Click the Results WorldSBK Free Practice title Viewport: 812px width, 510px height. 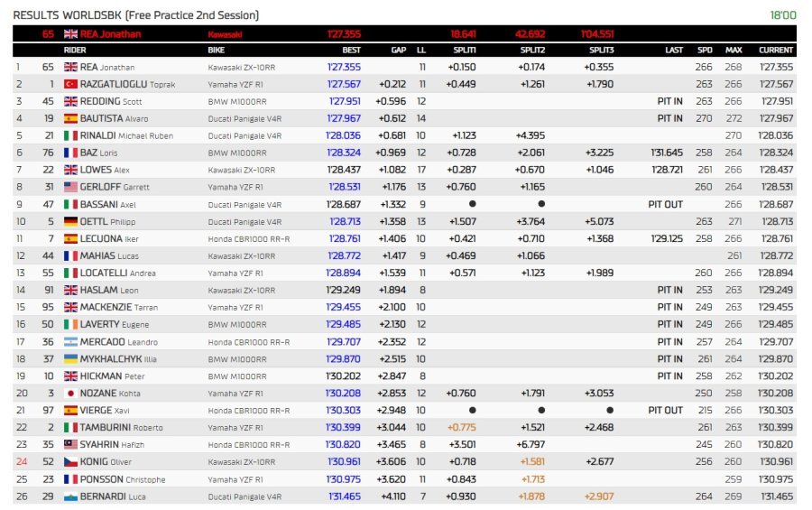[x=136, y=15]
